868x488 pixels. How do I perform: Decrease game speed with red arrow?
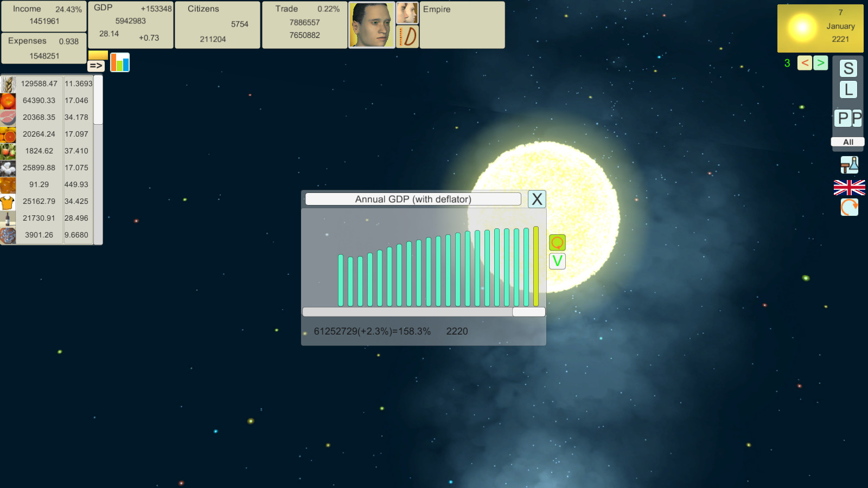(805, 63)
